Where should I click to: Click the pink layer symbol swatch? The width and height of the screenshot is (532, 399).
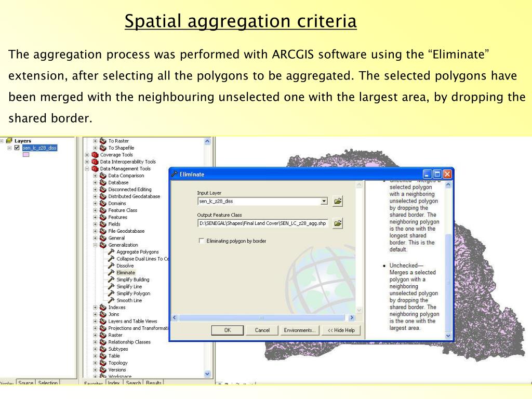click(x=26, y=155)
